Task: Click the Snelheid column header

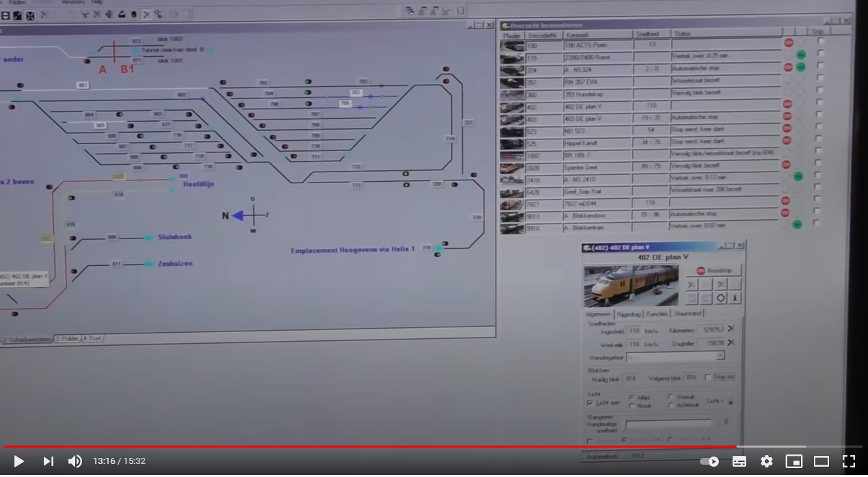Action: pyautogui.click(x=651, y=34)
